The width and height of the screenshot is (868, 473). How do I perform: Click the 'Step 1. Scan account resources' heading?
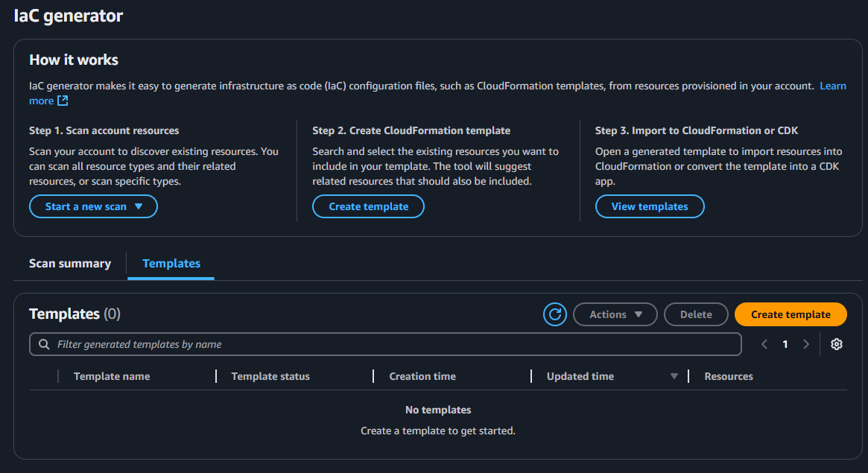pos(104,130)
